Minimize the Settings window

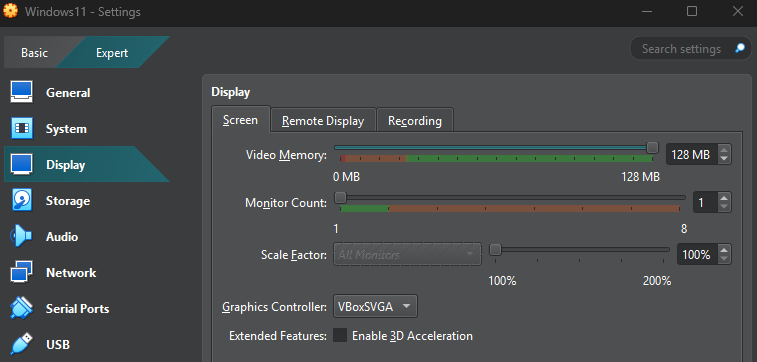[646, 11]
